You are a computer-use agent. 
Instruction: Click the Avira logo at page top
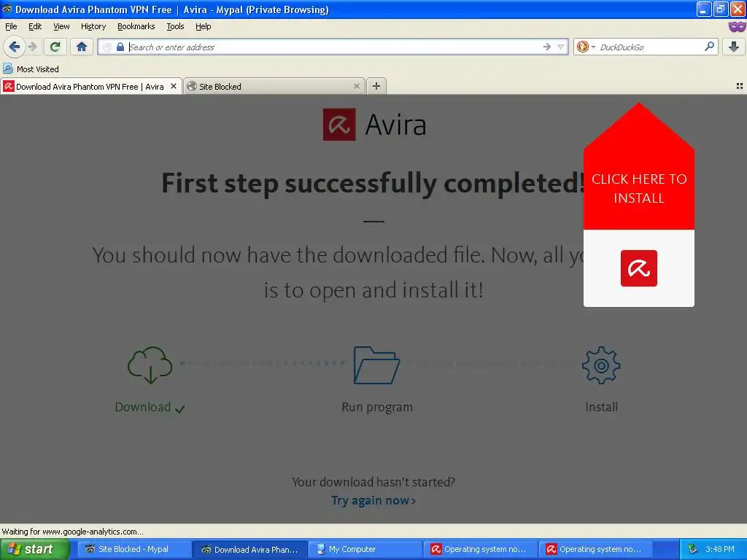374,124
